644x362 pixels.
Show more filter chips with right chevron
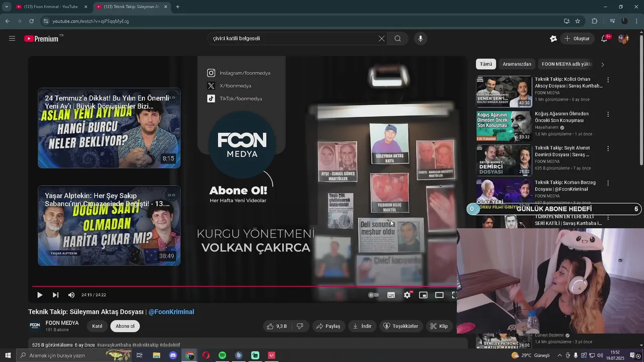[603, 64]
